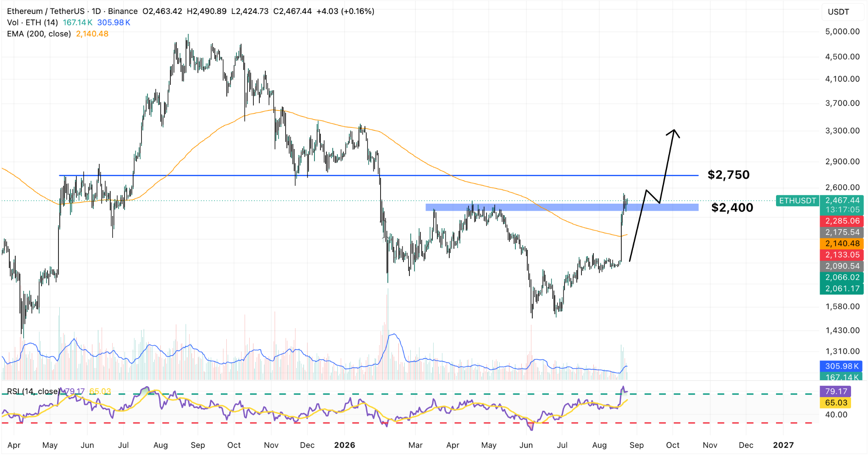
Task: Select the blue horizontal line at $2,750
Action: point(378,175)
